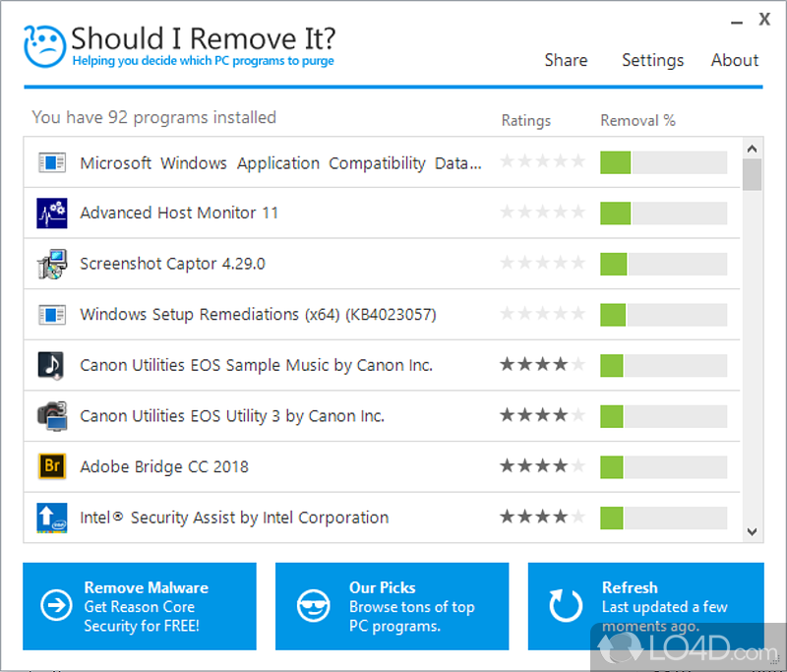This screenshot has width=787, height=672.
Task: Minimize the Should I Remove It window
Action: click(x=736, y=22)
